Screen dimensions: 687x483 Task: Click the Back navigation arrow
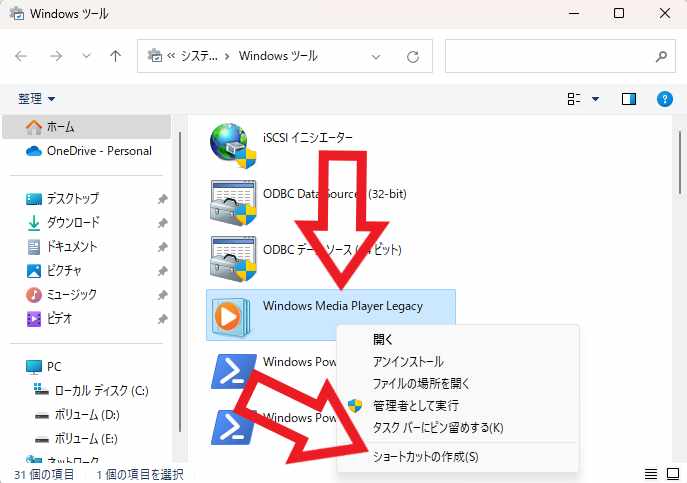pos(21,56)
